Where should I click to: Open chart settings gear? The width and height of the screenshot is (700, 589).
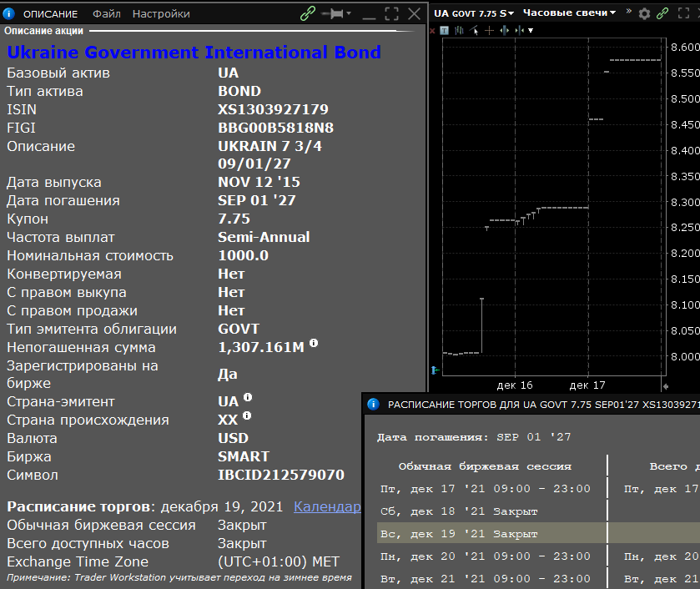644,14
